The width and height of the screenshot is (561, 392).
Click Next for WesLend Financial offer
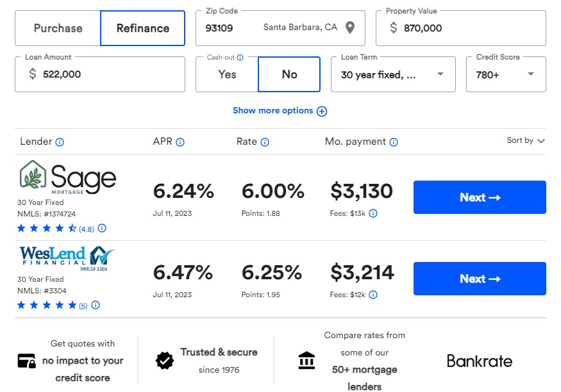[x=480, y=279]
